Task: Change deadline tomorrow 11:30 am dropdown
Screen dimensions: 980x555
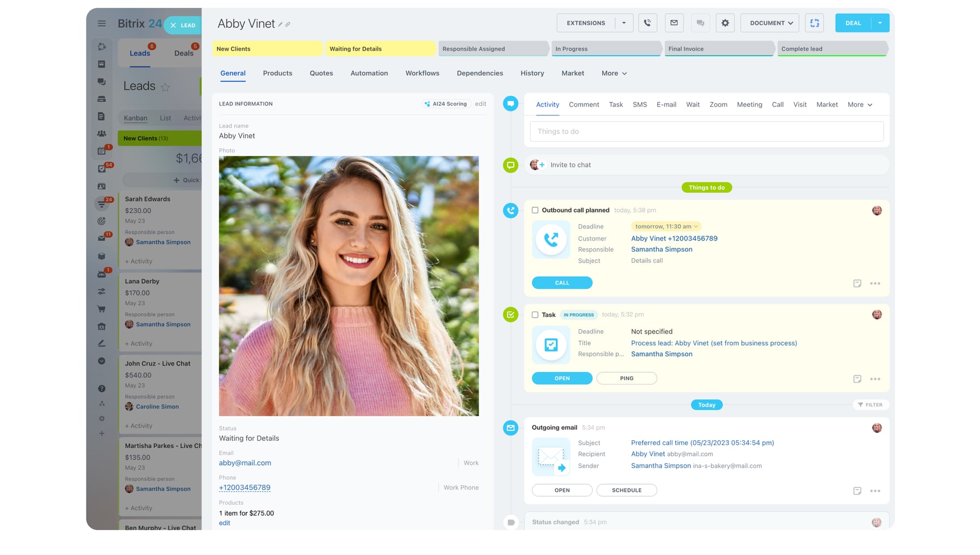Action: [666, 227]
